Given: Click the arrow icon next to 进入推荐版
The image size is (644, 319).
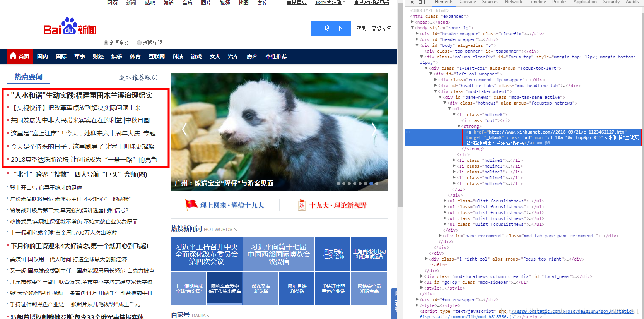Looking at the screenshot, I should click(155, 77).
